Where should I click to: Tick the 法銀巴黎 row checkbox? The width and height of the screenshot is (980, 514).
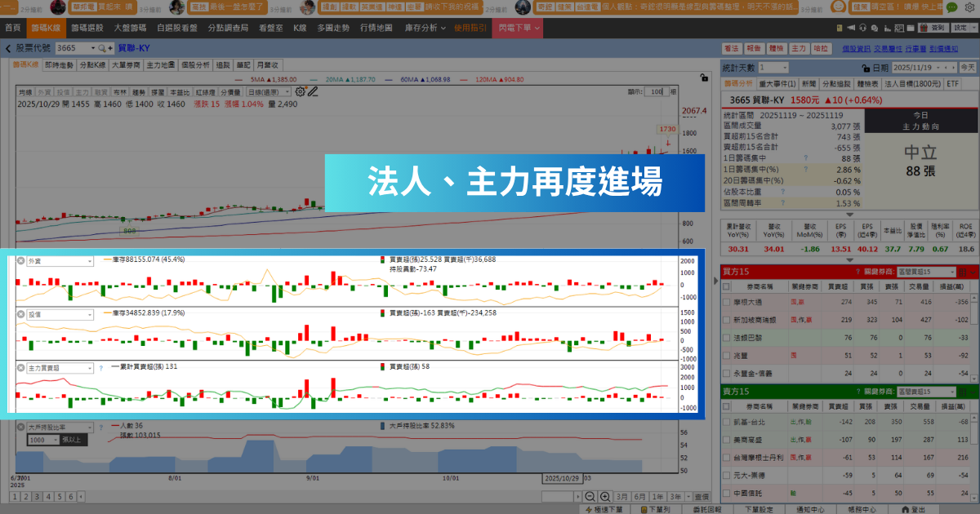pyautogui.click(x=727, y=338)
